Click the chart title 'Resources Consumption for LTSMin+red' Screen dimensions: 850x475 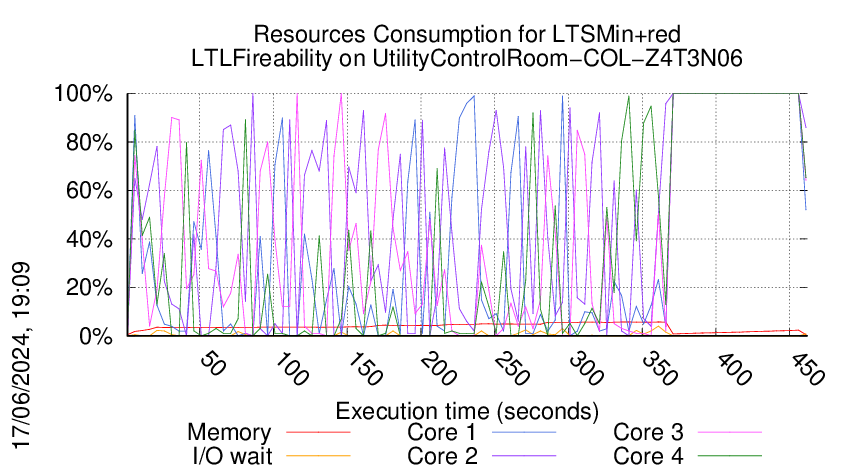(x=467, y=35)
